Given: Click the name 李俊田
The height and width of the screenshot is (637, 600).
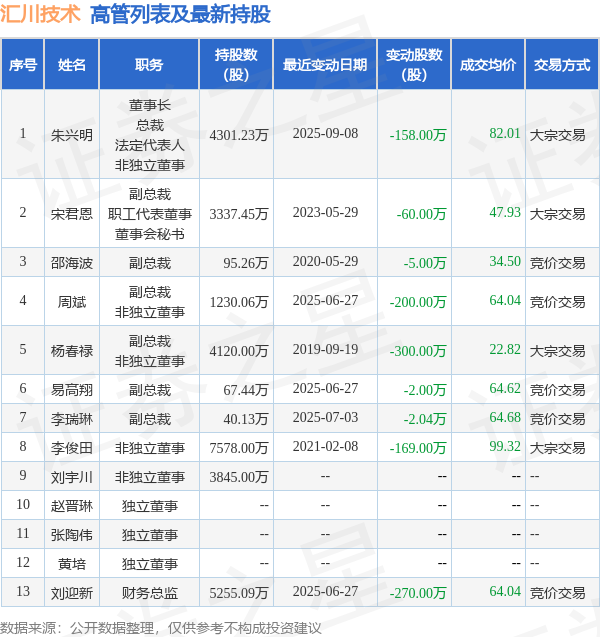Looking at the screenshot, I should [71, 448].
